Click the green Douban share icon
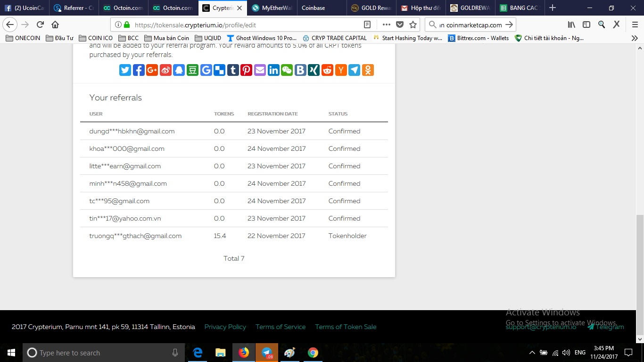The width and height of the screenshot is (644, 362). pyautogui.click(x=192, y=70)
